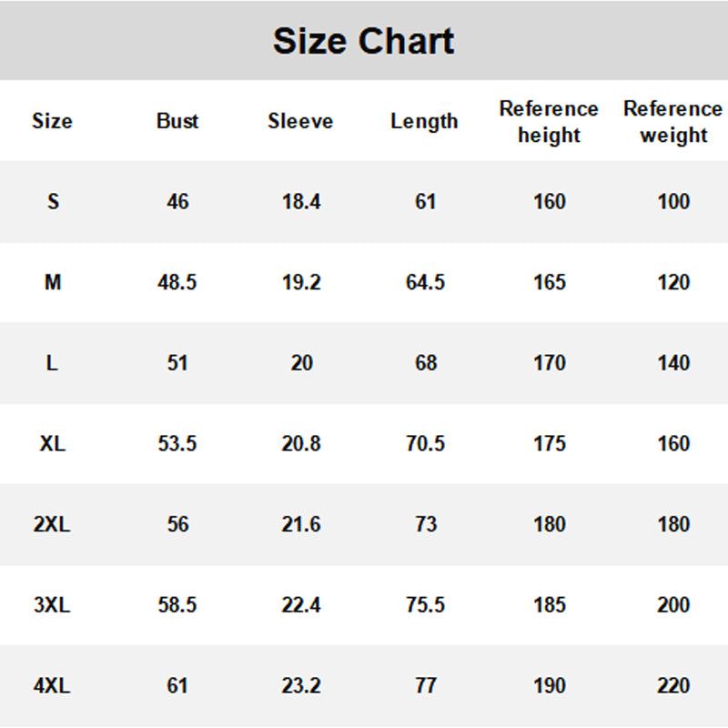Viewport: 728px width, 728px height.
Task: Select the Bust column header
Action: tap(177, 121)
